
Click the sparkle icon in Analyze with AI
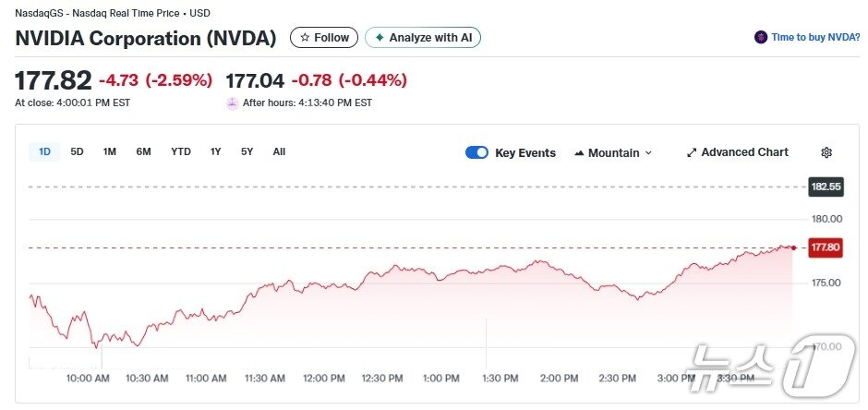click(379, 38)
